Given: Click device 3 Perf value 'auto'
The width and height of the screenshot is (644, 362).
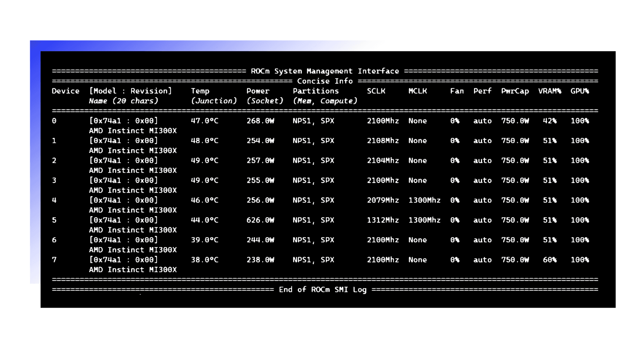Looking at the screenshot, I should [x=482, y=180].
